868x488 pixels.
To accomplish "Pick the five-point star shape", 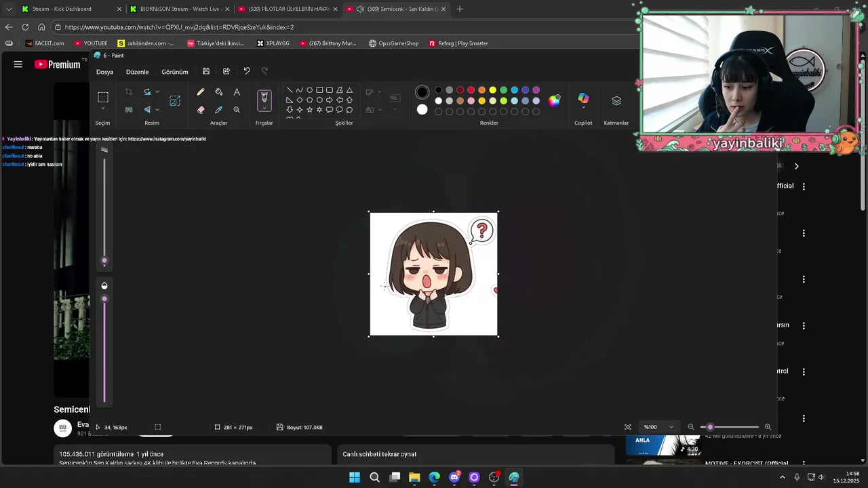I will (x=309, y=110).
